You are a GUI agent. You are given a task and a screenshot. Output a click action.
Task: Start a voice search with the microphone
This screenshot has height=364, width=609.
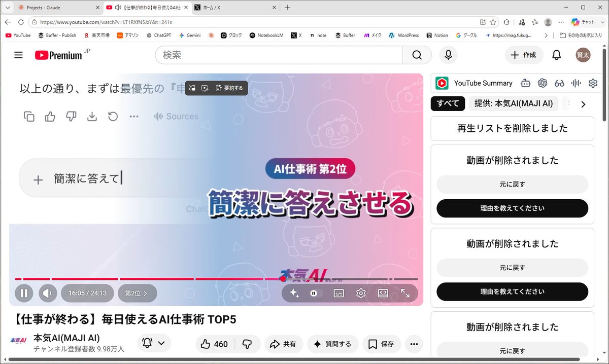click(x=448, y=55)
